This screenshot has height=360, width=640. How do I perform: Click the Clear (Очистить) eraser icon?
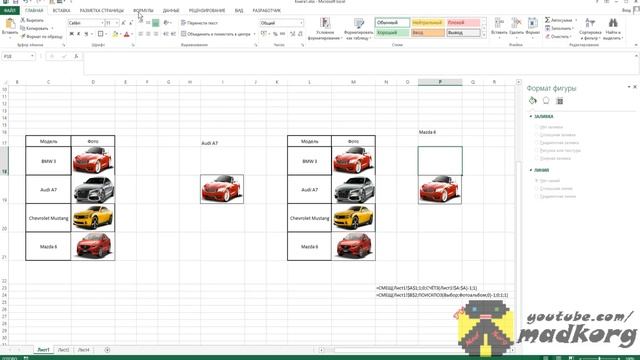547,36
